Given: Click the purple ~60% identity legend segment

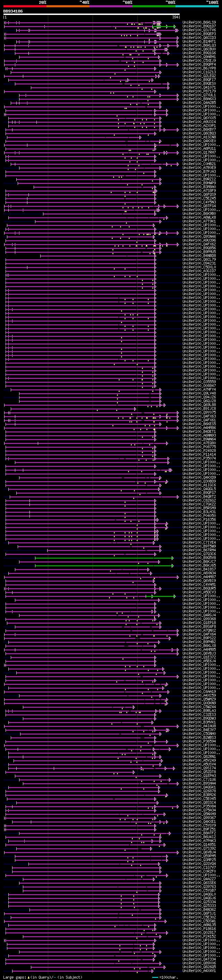Looking at the screenshot, I should [111, 6].
